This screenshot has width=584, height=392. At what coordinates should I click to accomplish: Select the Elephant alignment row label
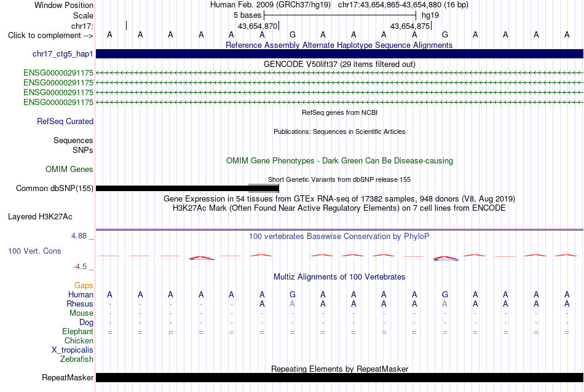coord(77,332)
